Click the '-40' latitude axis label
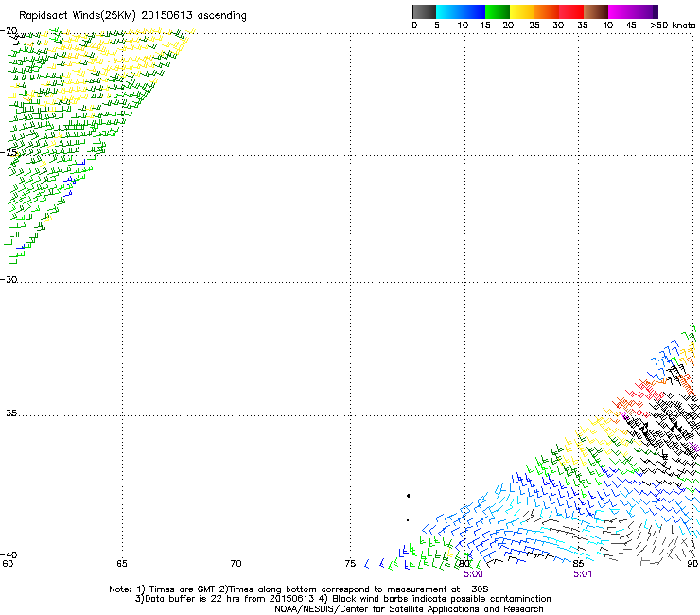The height and width of the screenshot is (615, 700). pyautogui.click(x=9, y=554)
